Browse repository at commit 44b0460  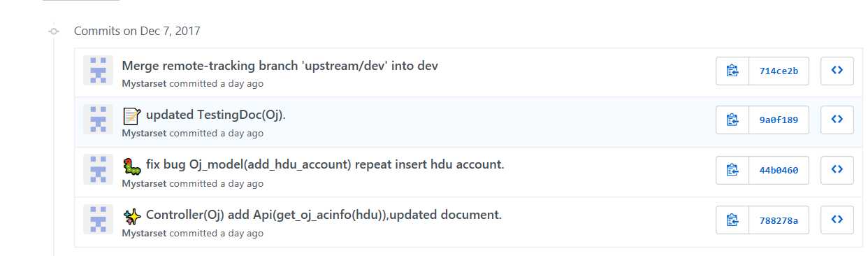point(837,170)
